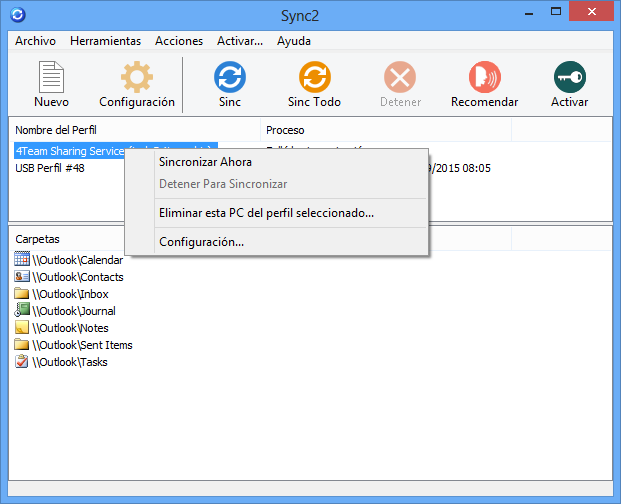Click the Recomendar speaking-head icon

pyautogui.click(x=485, y=77)
